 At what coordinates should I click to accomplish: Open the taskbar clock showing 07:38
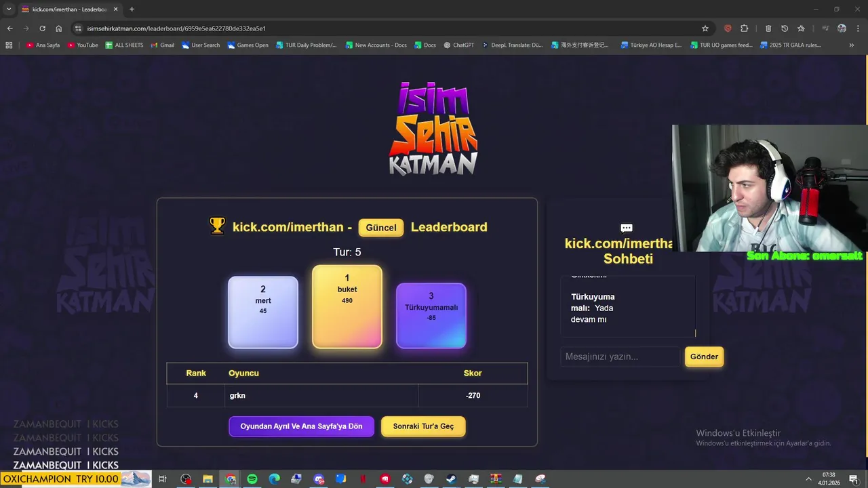[829, 479]
